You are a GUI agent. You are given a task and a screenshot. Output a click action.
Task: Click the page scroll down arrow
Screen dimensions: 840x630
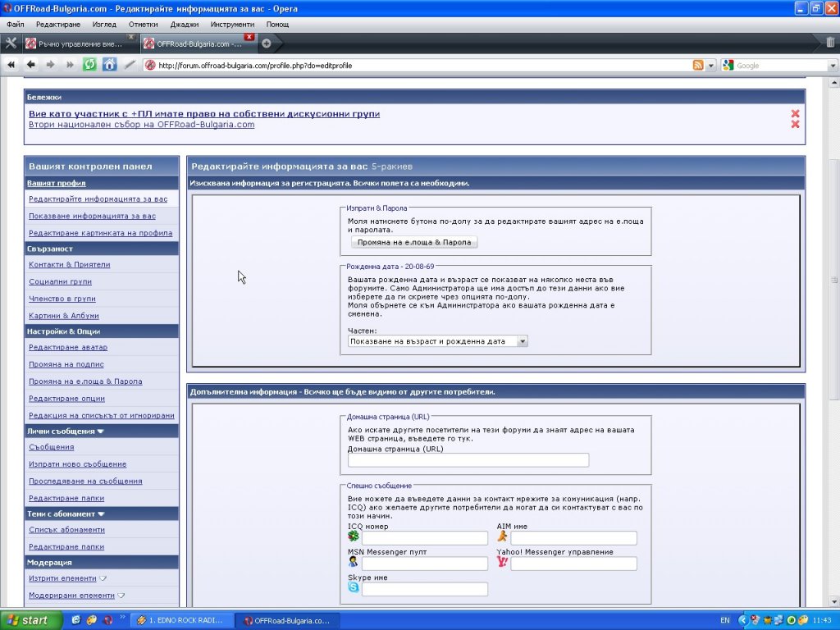(833, 601)
